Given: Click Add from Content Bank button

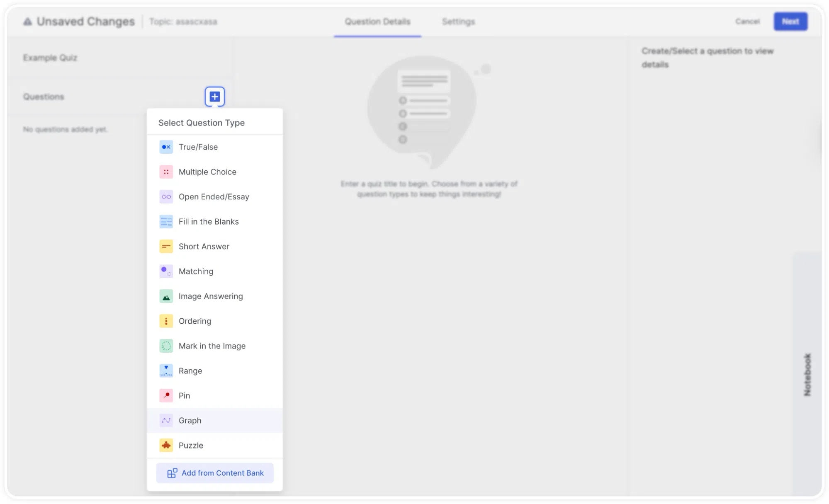Looking at the screenshot, I should coord(215,473).
